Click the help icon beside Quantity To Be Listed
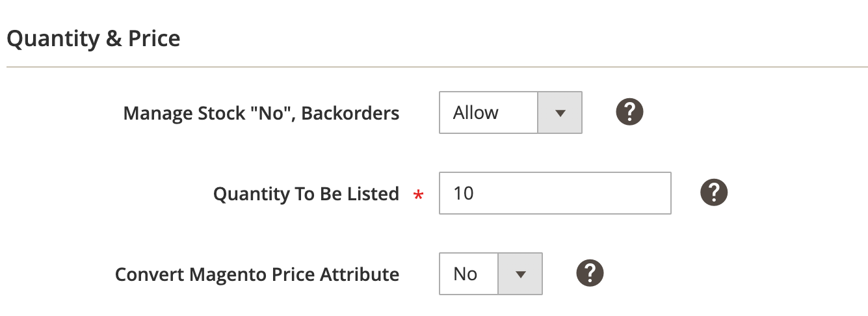Viewport: 868px width, 316px height. pos(713,192)
